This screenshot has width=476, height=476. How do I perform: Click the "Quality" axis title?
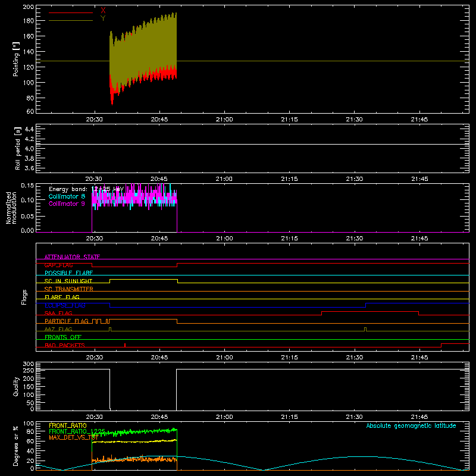click(16, 386)
